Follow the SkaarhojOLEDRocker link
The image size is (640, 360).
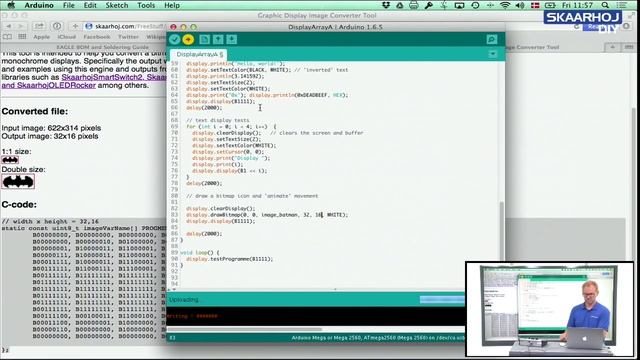(x=56, y=85)
